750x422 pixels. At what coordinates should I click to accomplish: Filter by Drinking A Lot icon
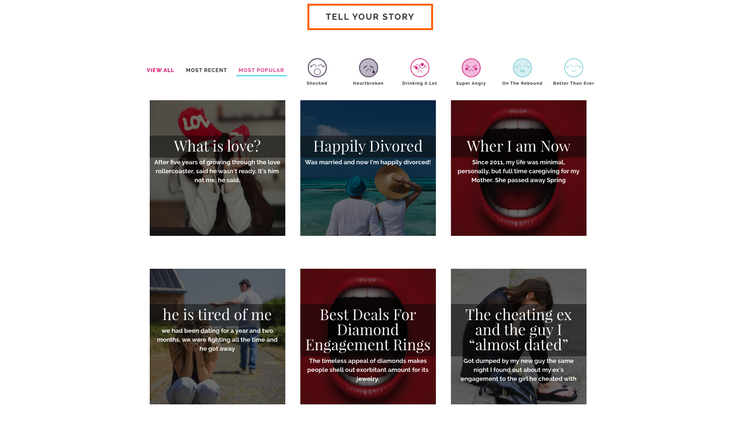419,68
